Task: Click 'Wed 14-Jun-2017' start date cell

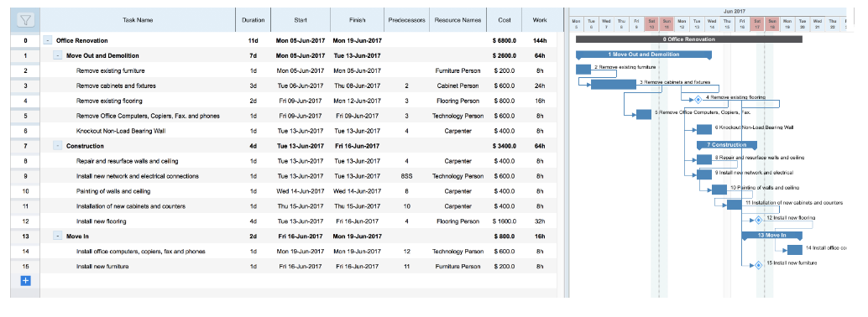Action: click(x=301, y=191)
